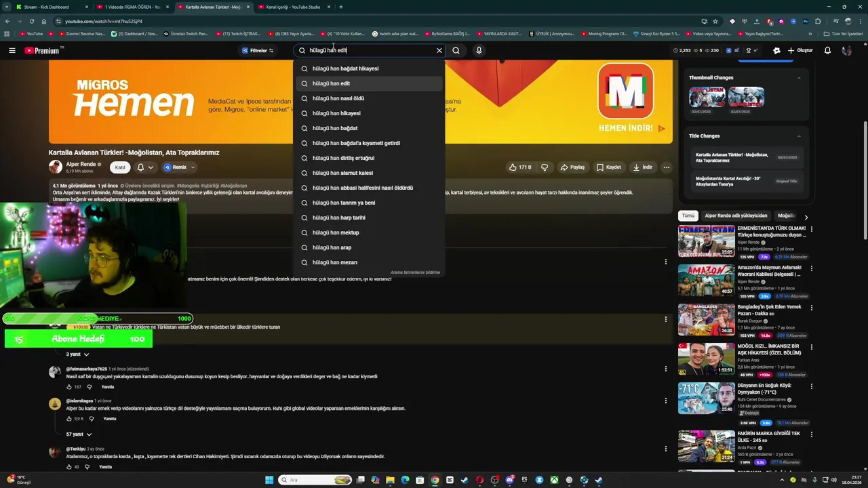Reload the page with browser refresh icon
Screen dimensions: 868x488
31,21
